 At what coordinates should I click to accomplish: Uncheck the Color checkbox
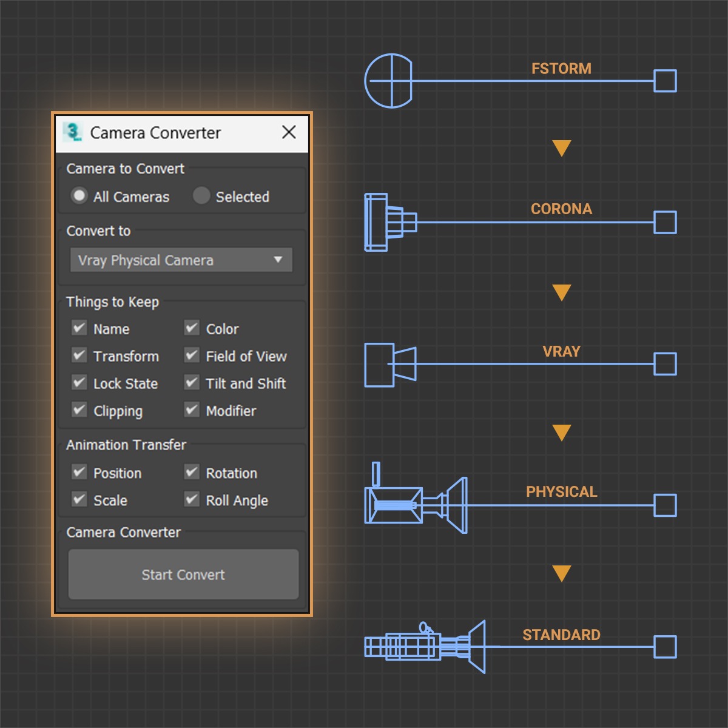click(x=192, y=328)
